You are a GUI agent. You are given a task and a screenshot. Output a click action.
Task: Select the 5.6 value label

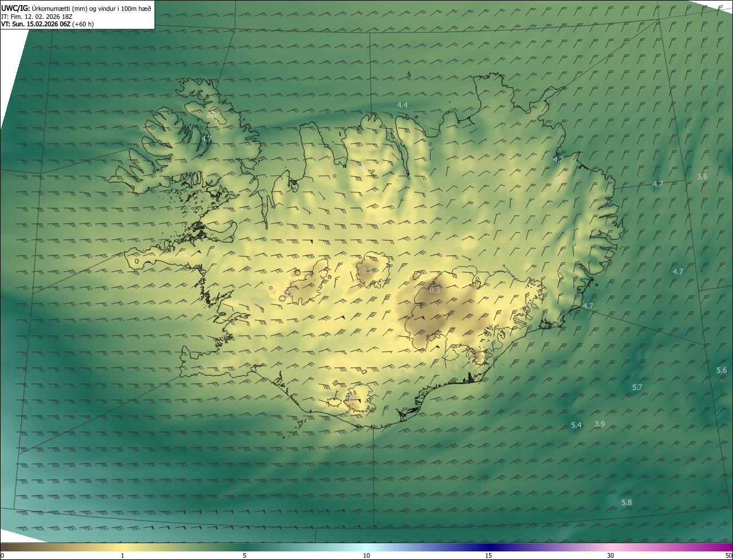(722, 370)
